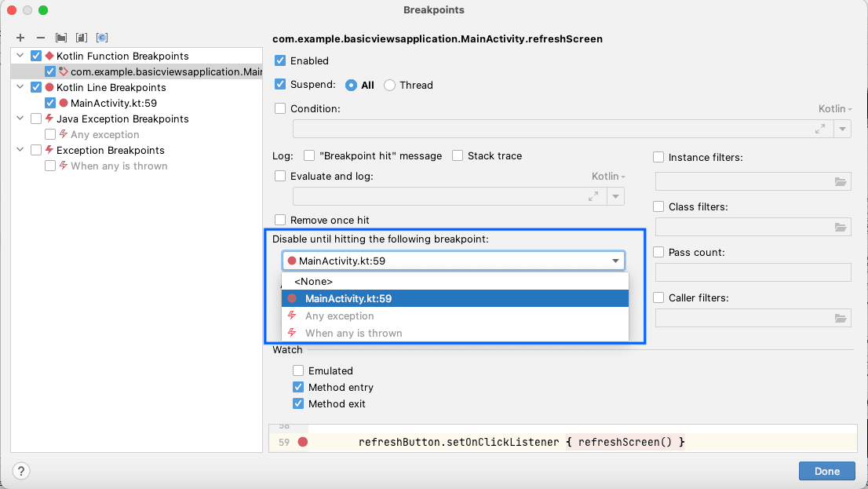Viewport: 868px width, 489px height.
Task: Click into the Pass count input field
Action: 753,272
